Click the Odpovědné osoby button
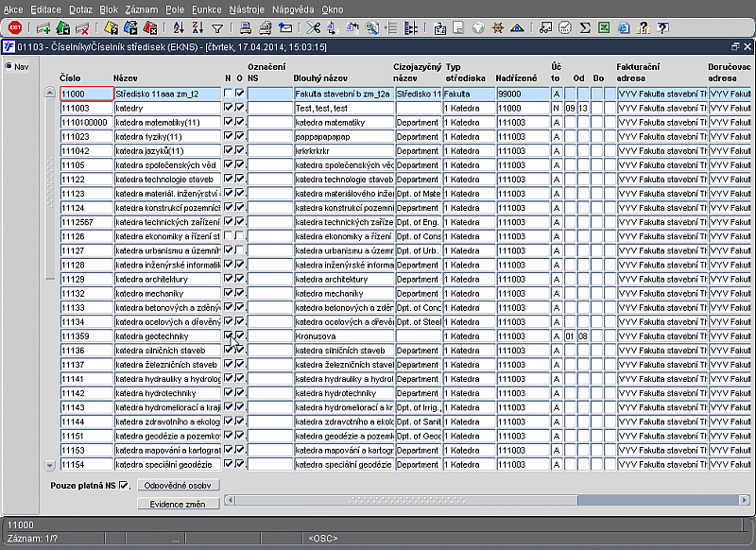This screenshot has width=756, height=550. [179, 485]
